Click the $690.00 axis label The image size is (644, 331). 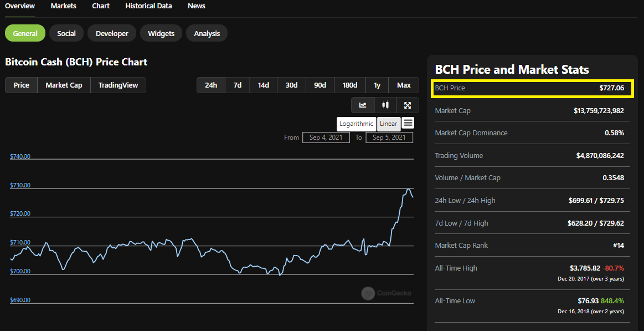[x=20, y=300]
